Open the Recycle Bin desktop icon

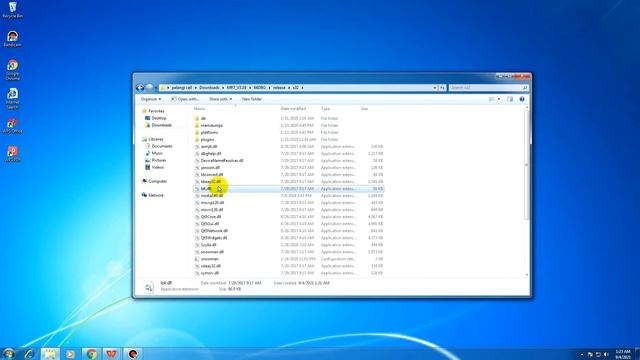point(12,10)
